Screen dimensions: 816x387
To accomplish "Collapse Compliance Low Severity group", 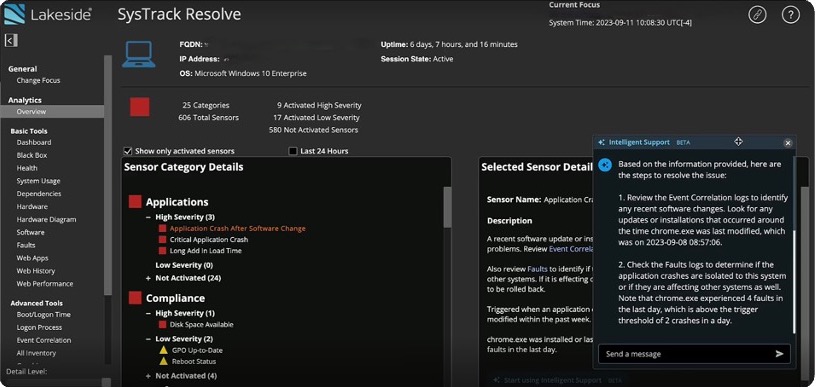I will click(148, 339).
